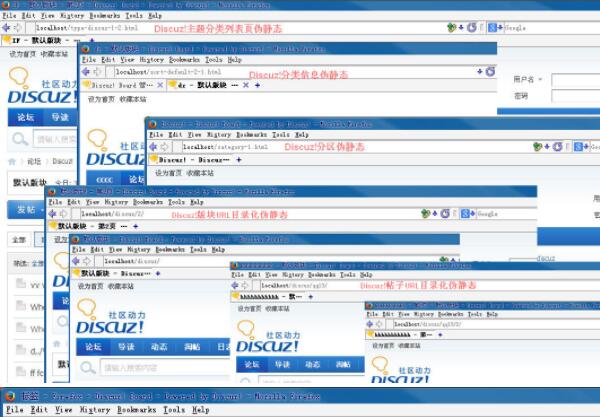The image size is (600, 417).
Task: Open 淘帖 in the discuz/qq13/ page navigation
Action: [343, 364]
